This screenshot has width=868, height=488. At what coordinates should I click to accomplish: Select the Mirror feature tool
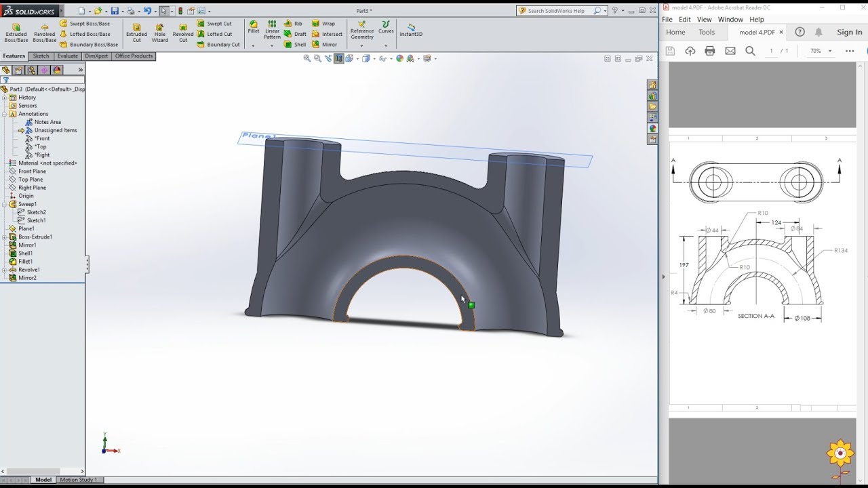coord(324,45)
